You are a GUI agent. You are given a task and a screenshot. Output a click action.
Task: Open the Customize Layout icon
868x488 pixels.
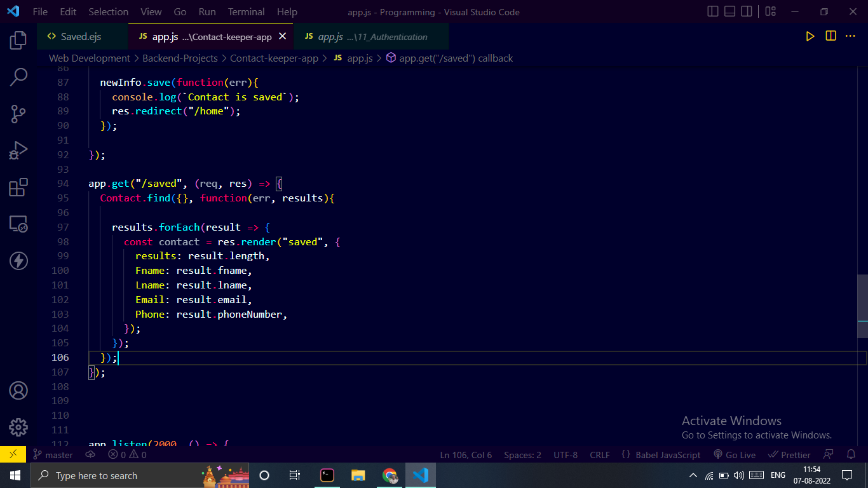tap(770, 11)
